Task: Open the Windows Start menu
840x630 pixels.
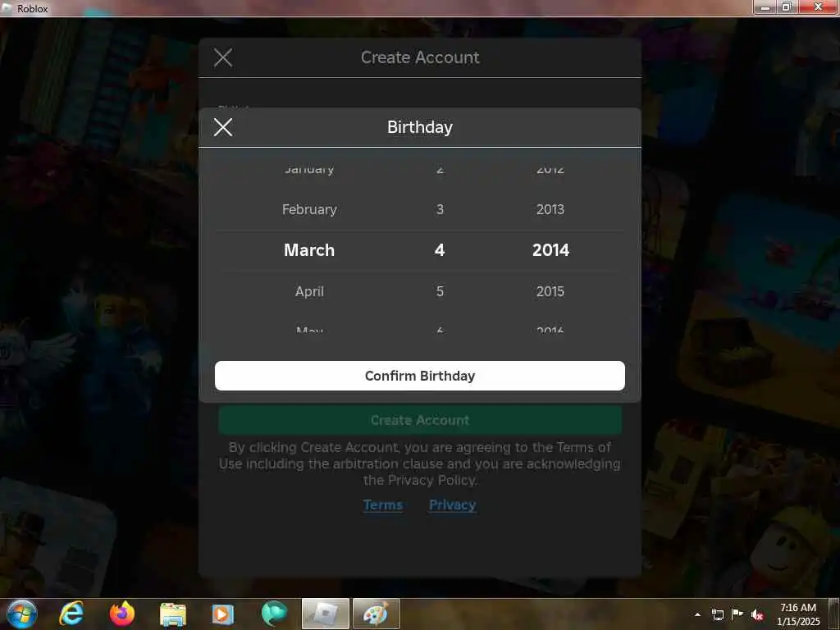Action: tap(21, 614)
